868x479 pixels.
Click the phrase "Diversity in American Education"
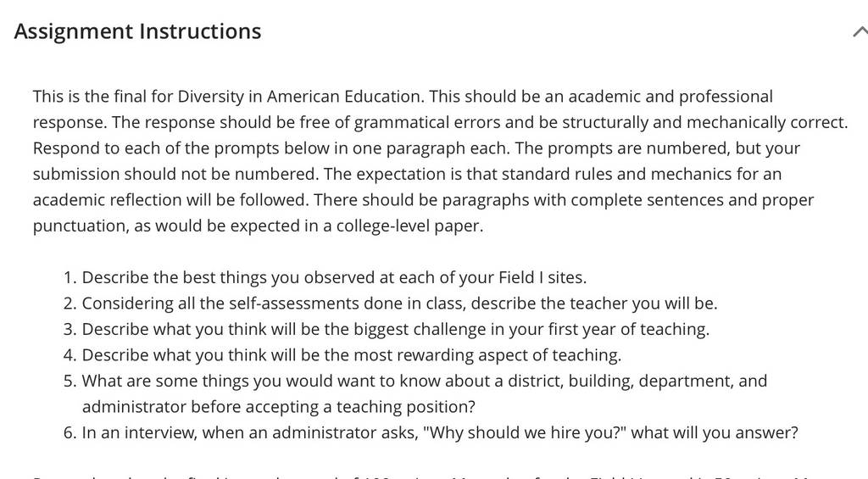point(299,97)
